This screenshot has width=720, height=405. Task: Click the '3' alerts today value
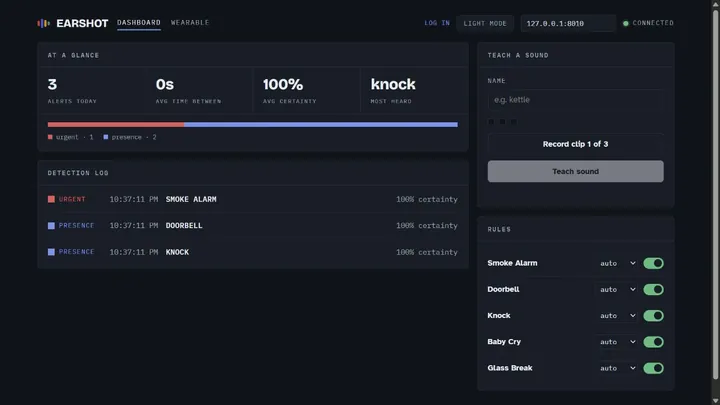[52, 84]
